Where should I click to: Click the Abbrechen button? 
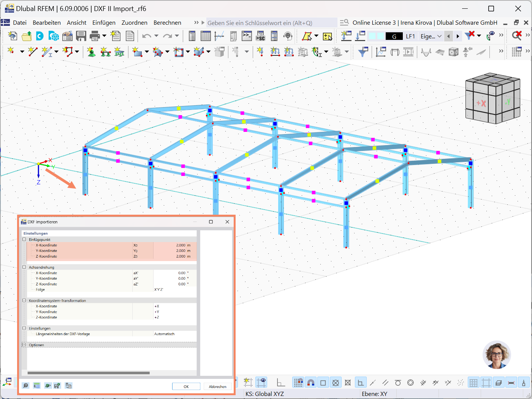217,386
